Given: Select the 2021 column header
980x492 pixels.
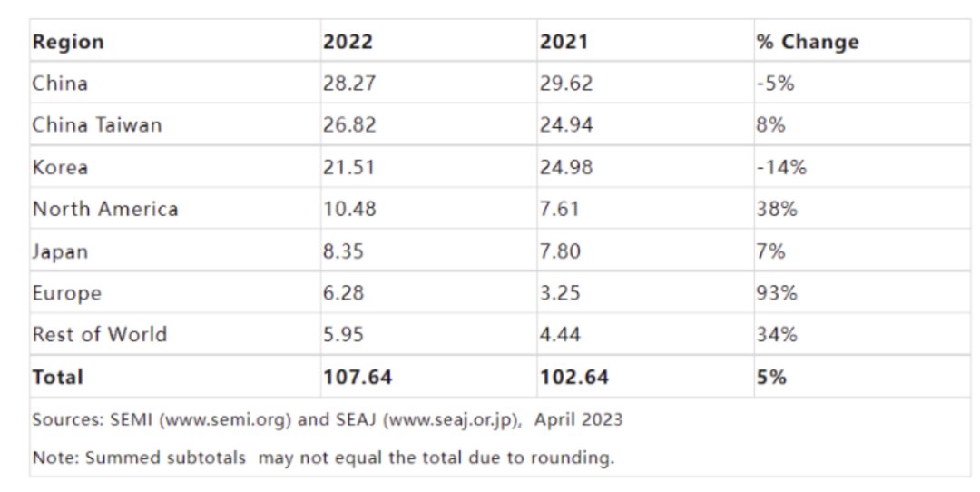Looking at the screenshot, I should (563, 42).
